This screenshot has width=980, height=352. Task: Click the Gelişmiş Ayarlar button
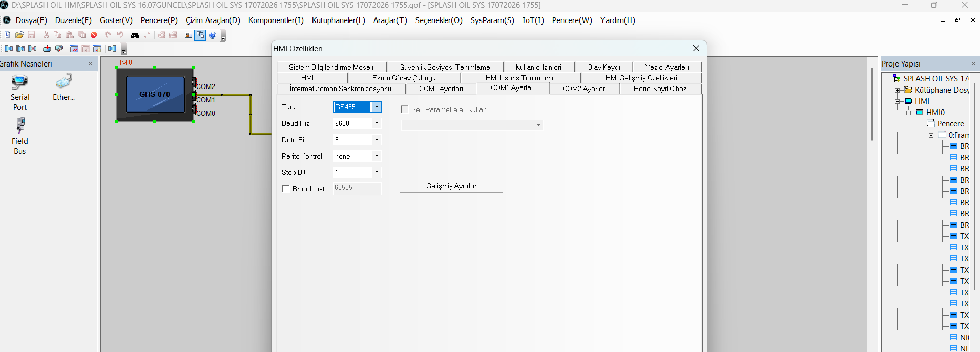pos(451,186)
